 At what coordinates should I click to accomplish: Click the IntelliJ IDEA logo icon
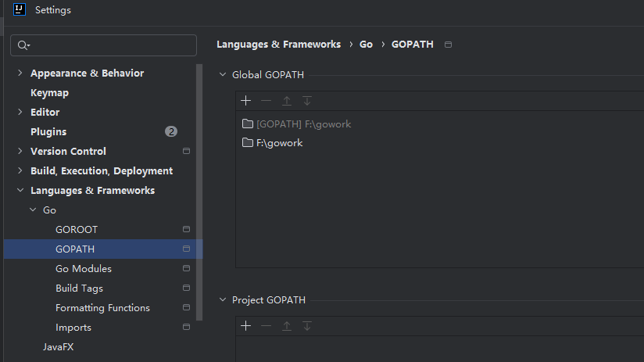[20, 9]
